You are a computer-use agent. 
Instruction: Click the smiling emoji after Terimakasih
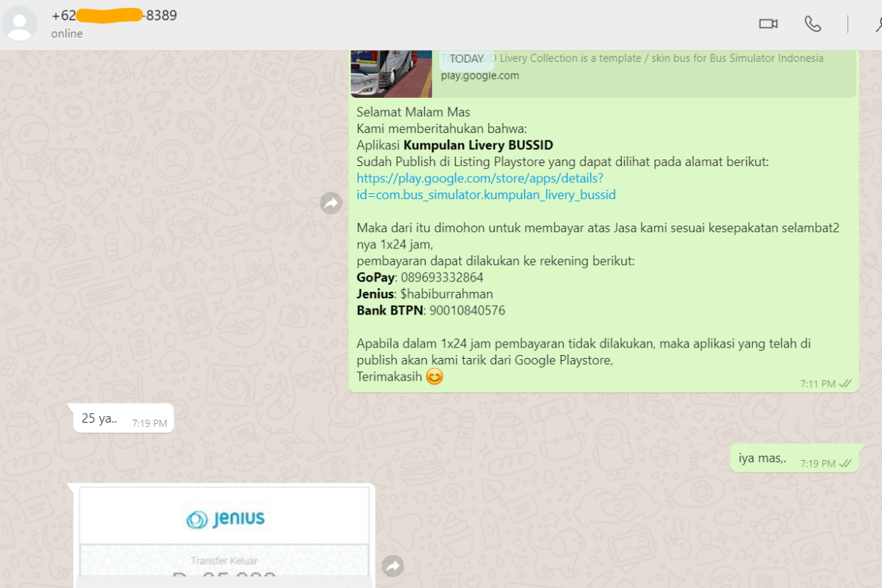coord(435,377)
